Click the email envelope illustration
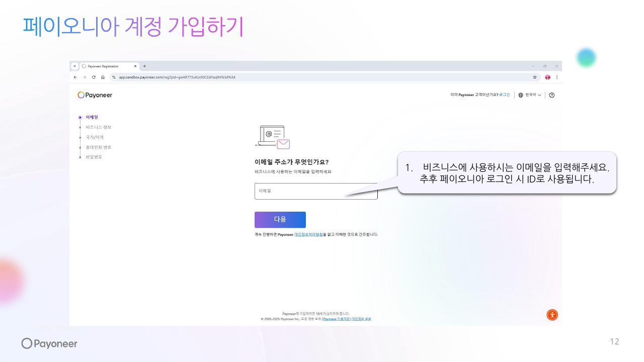The image size is (644, 362). pyautogui.click(x=273, y=137)
